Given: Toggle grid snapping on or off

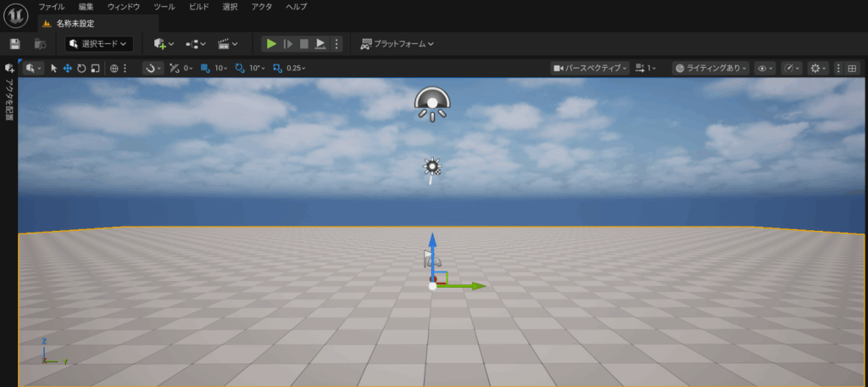Looking at the screenshot, I should tap(206, 69).
